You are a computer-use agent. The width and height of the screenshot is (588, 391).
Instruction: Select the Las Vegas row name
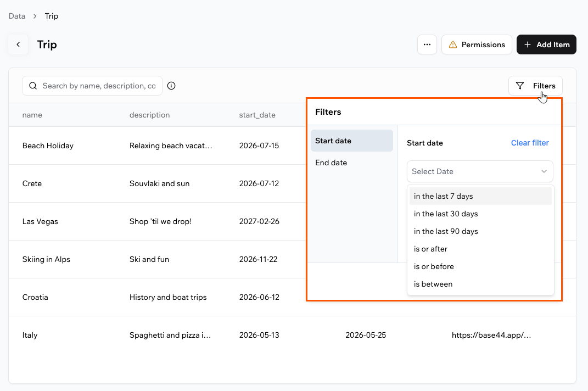[40, 221]
